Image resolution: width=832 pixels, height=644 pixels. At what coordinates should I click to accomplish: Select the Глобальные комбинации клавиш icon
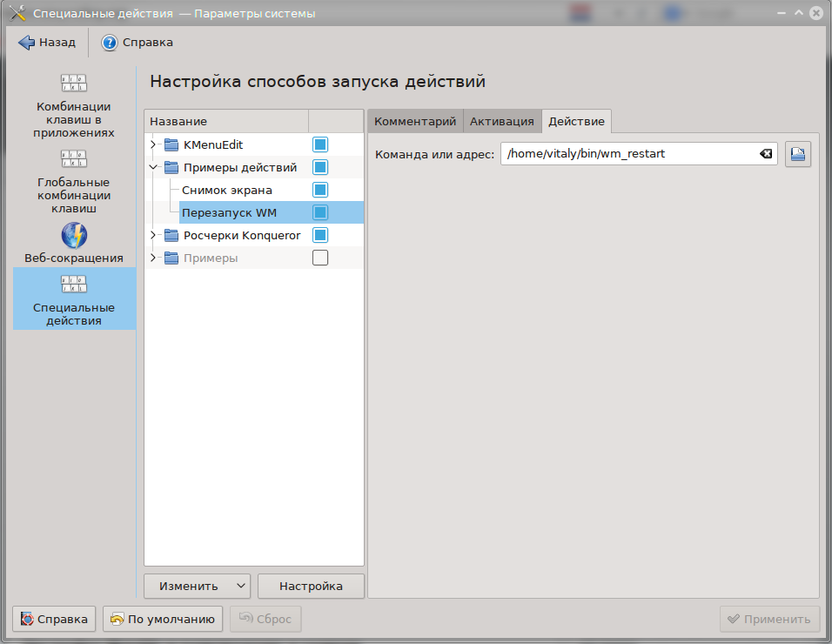(x=74, y=159)
